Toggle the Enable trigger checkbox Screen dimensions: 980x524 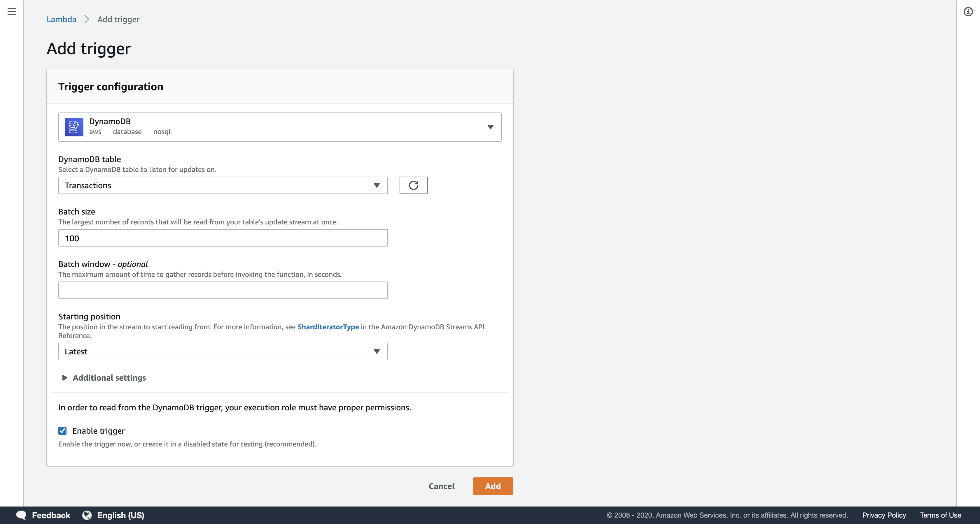(62, 430)
